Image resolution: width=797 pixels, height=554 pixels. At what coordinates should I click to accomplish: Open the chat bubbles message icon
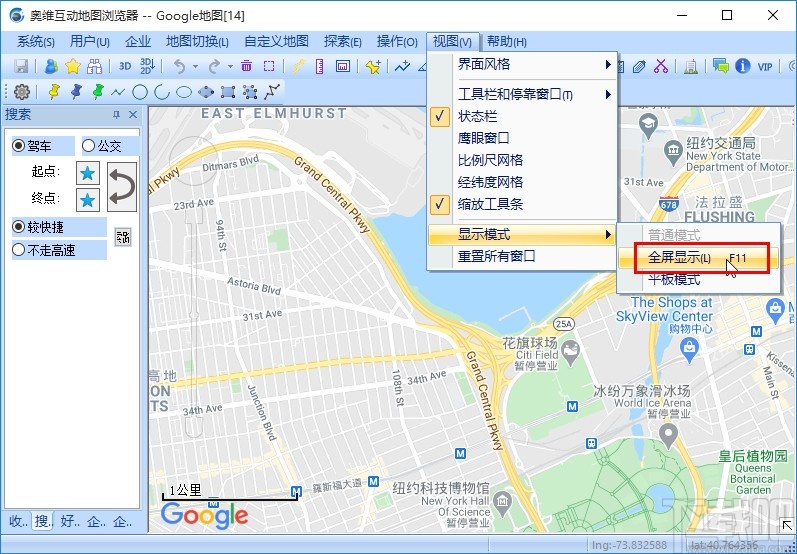(x=720, y=66)
